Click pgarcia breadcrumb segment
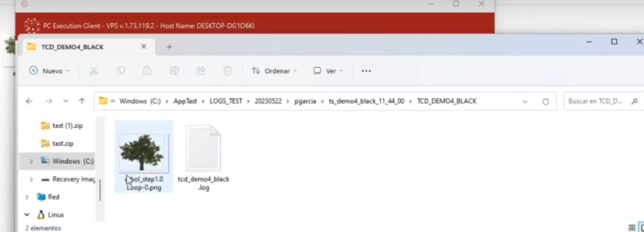 click(305, 101)
